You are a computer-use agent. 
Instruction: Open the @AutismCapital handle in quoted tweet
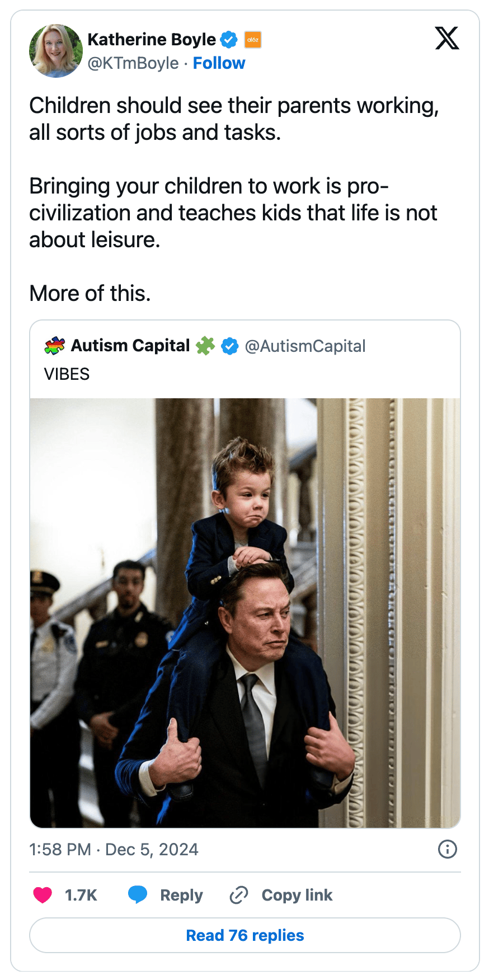[x=305, y=346]
